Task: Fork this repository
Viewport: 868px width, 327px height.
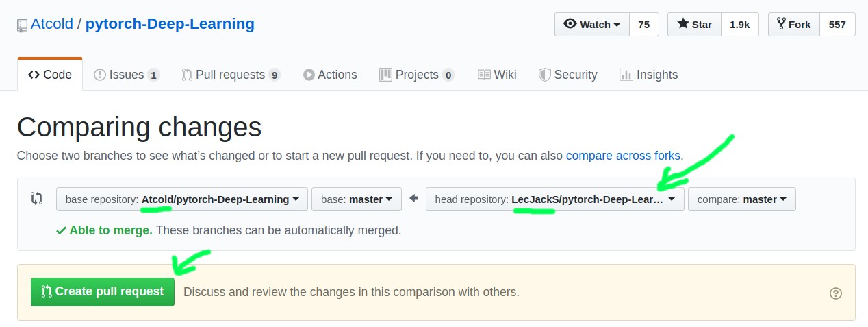Action: pyautogui.click(x=793, y=25)
